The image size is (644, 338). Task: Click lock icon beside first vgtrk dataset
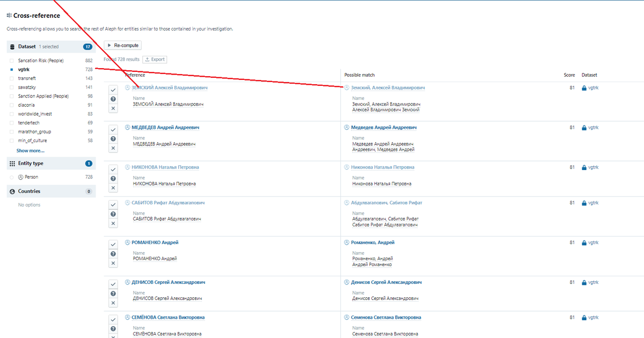(x=584, y=88)
